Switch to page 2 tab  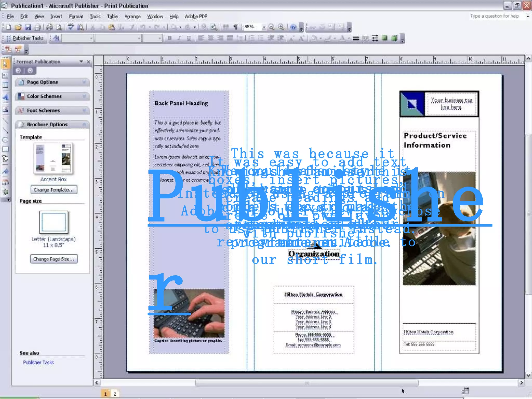coord(115,394)
